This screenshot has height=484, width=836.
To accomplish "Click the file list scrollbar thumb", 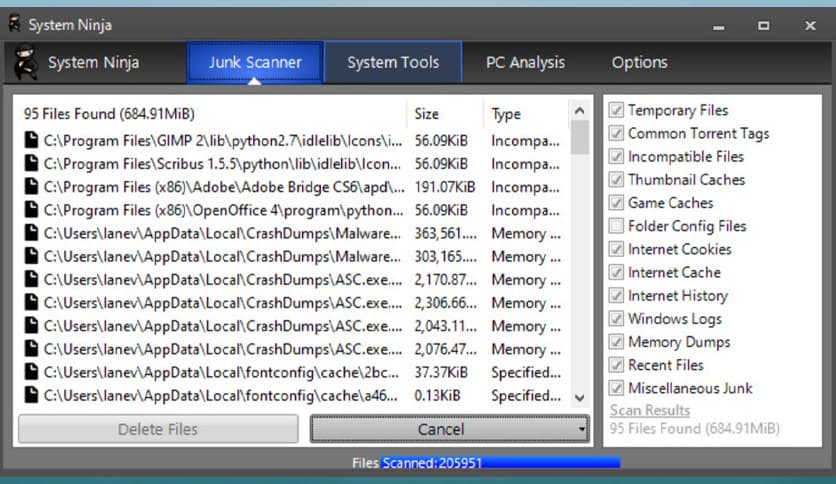I will coord(580,138).
